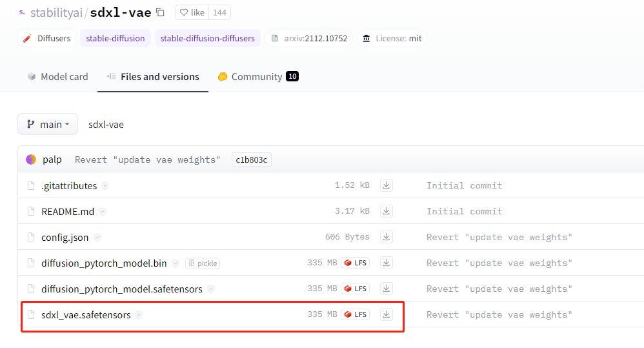This screenshot has width=644, height=348.
Task: Click file icon of README.md row
Action: tap(31, 212)
